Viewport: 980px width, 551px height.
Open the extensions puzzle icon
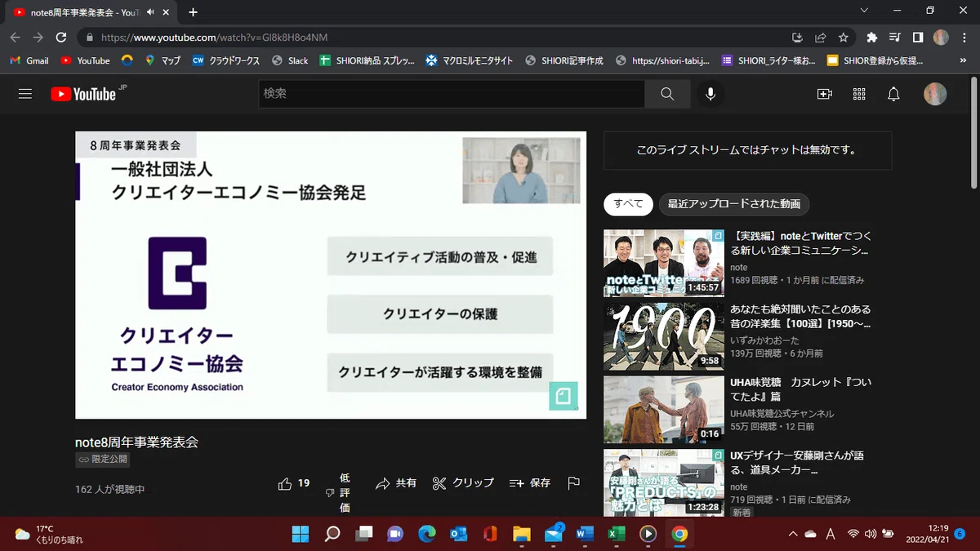(871, 38)
